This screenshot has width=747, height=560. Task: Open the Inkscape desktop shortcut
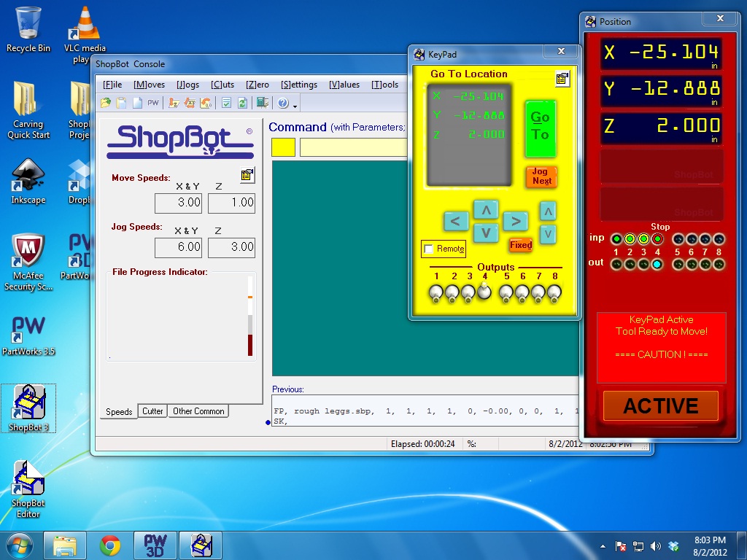click(28, 182)
